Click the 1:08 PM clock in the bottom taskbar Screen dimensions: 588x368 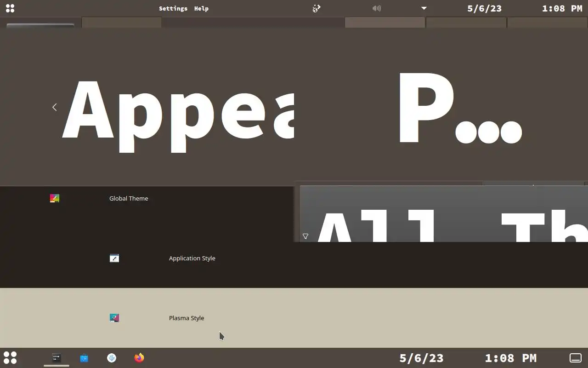[x=511, y=358]
